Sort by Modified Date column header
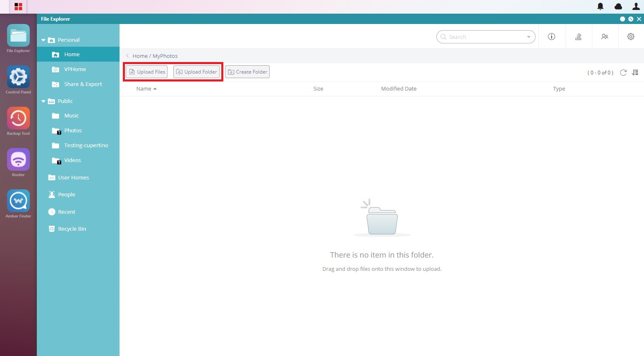Viewport: 644px width, 356px height. point(399,89)
